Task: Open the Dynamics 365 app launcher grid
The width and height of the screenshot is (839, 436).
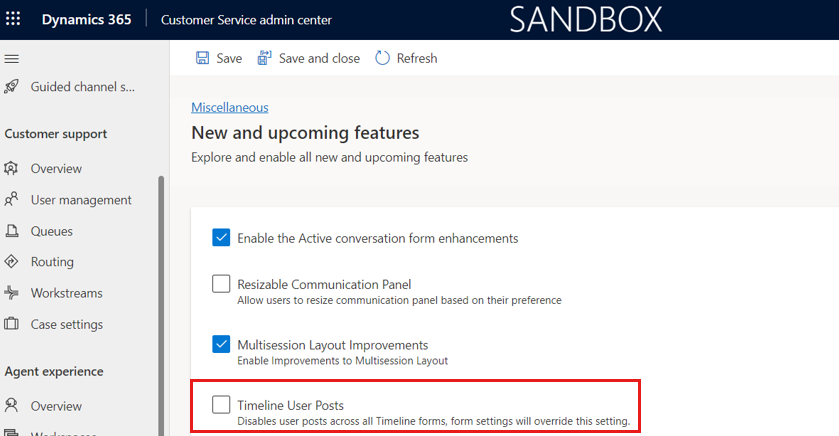Action: 13,19
